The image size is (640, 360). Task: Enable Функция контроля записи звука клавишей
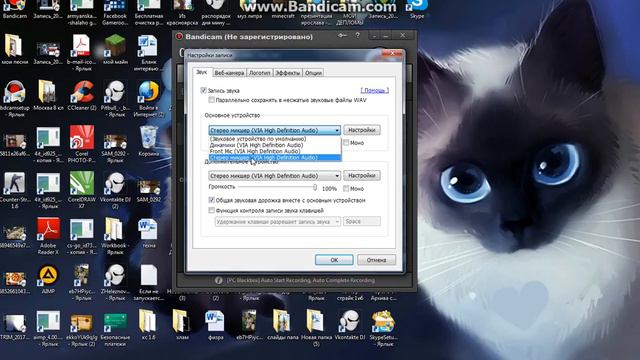click(x=211, y=210)
